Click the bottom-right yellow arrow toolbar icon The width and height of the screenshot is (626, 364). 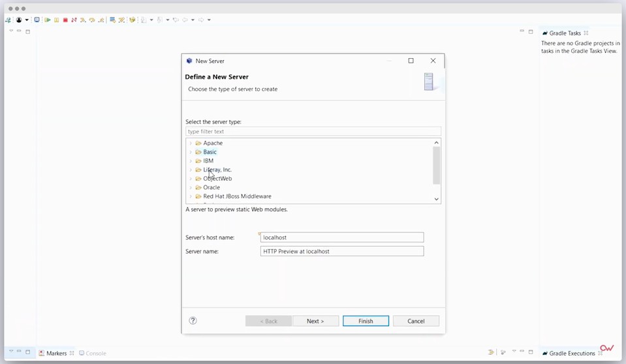pyautogui.click(x=491, y=352)
